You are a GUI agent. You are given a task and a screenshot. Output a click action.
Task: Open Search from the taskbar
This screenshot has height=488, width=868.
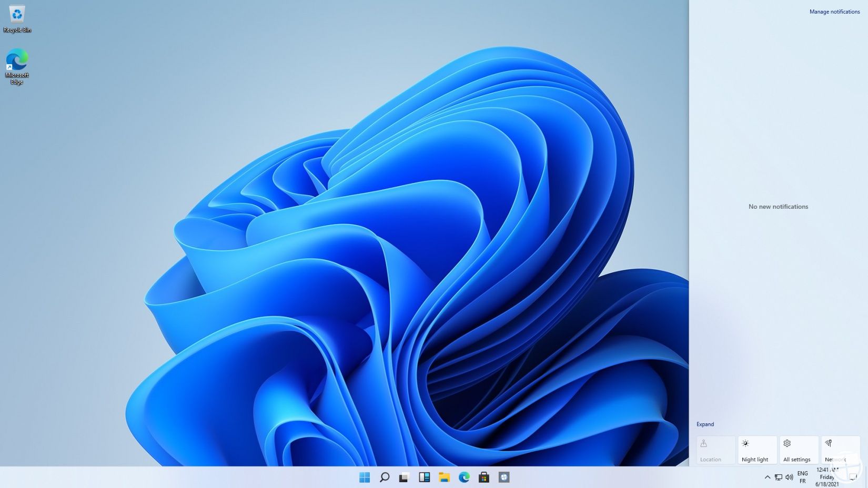pyautogui.click(x=384, y=477)
